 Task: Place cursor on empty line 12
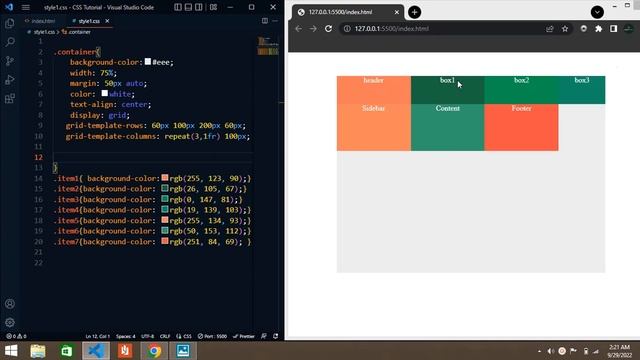(153, 157)
